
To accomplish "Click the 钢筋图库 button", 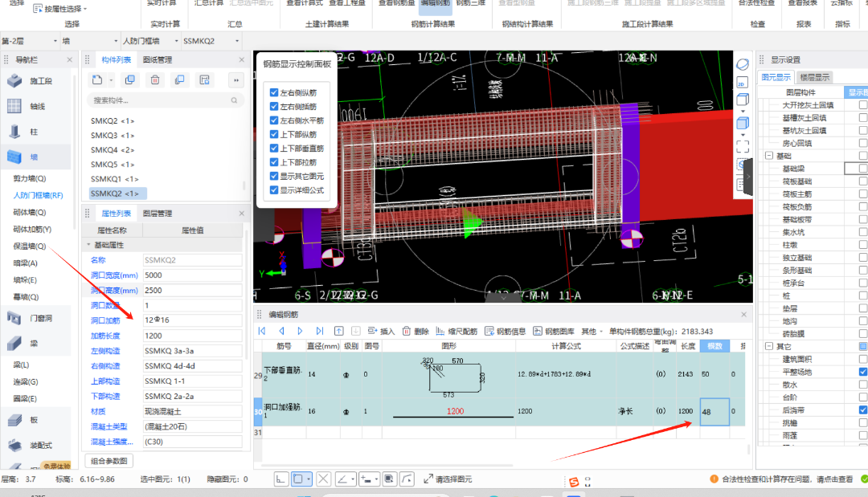I will coord(554,331).
